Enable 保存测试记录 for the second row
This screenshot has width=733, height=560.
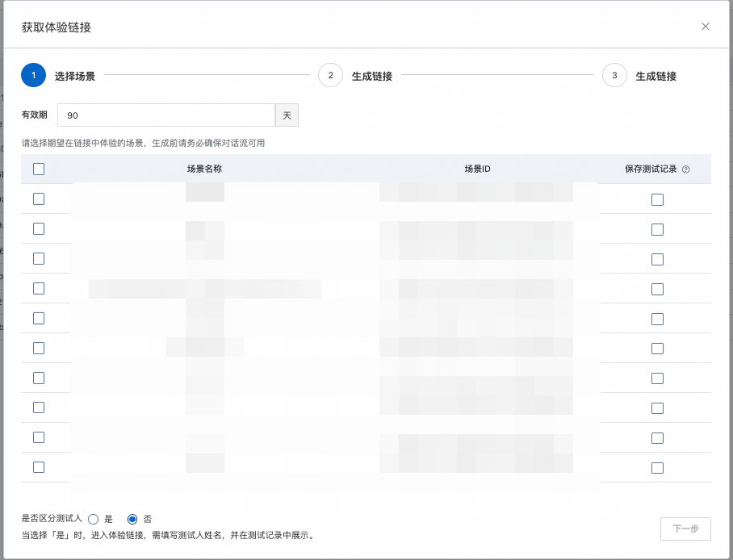[657, 229]
